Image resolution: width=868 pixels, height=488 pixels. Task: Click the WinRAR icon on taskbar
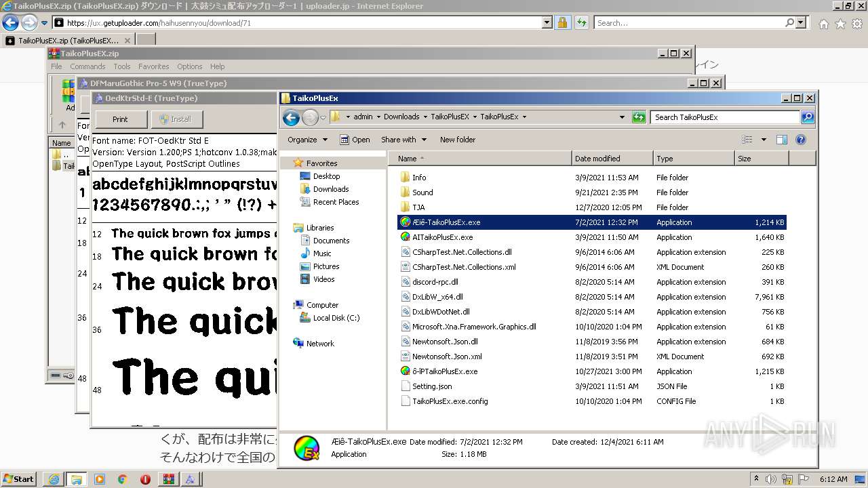167,479
